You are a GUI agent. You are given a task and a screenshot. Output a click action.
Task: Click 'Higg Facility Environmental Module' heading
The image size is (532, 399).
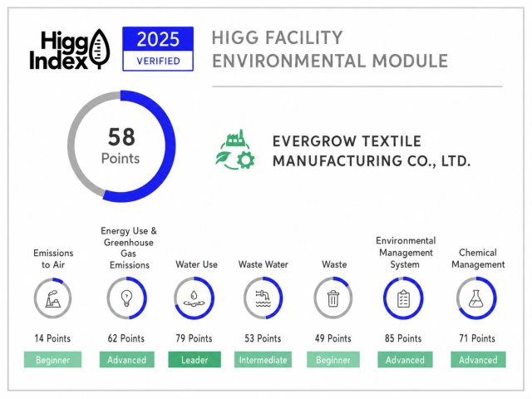click(330, 49)
